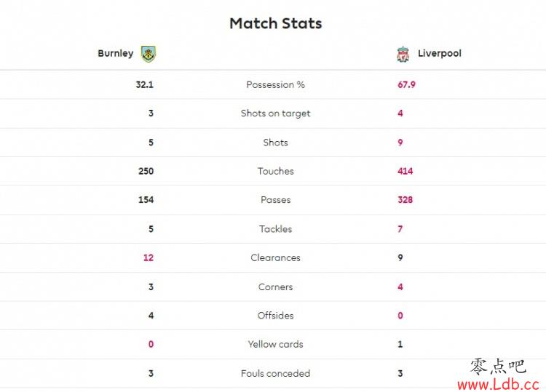Select the Passes row label
This screenshot has width=546, height=392.
(275, 200)
